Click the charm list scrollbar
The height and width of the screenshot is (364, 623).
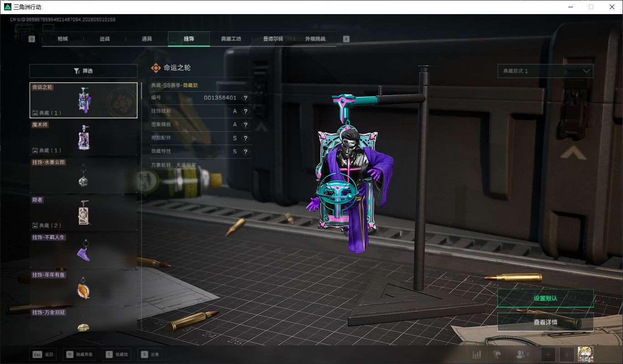(x=141, y=91)
